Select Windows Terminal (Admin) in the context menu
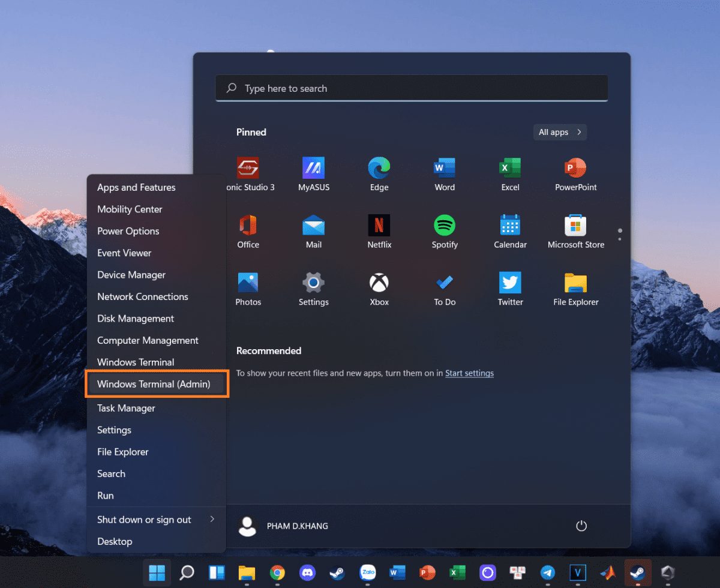Image resolution: width=720 pixels, height=588 pixels. tap(157, 384)
